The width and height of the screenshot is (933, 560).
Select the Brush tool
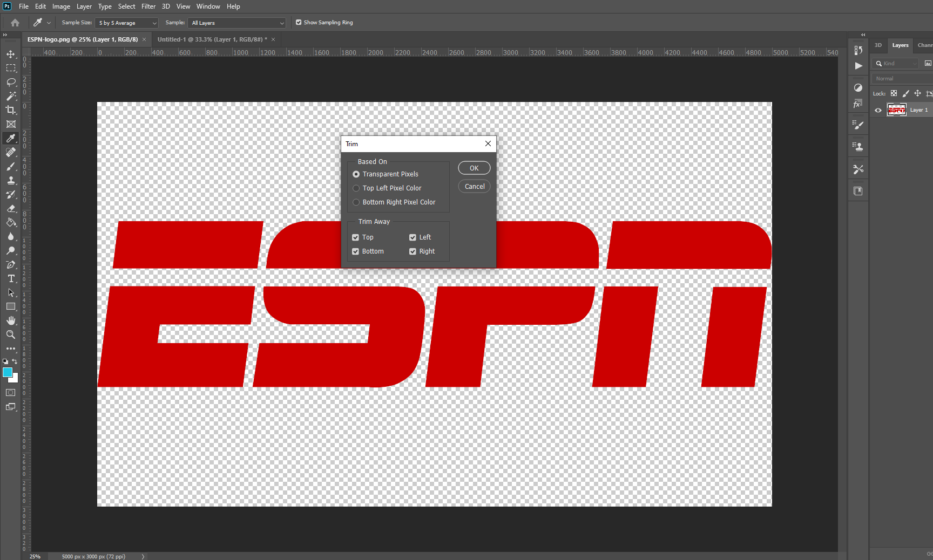click(x=11, y=166)
